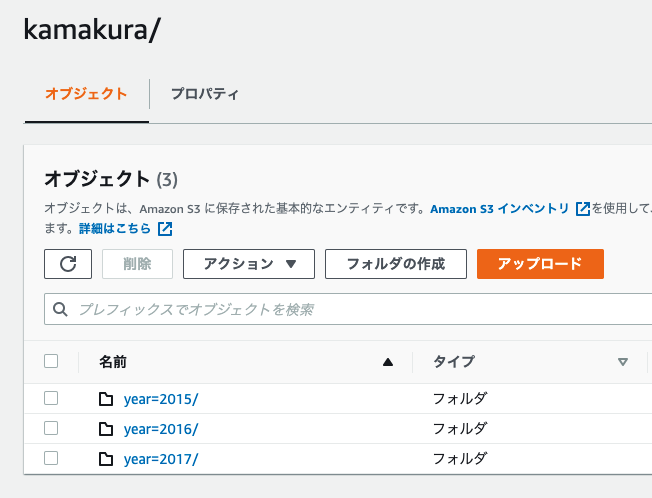Click フォルダ type cell in year=2017/ row
This screenshot has height=498, width=652.
[460, 459]
